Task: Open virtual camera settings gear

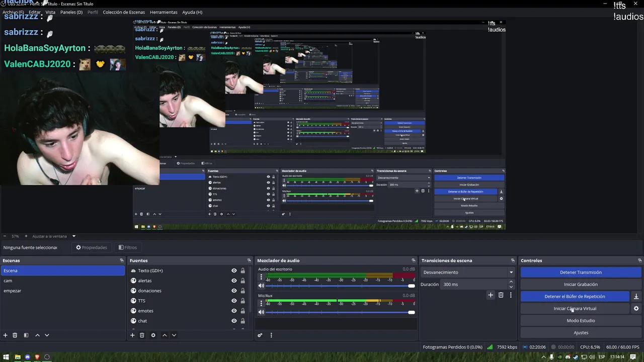Action: click(x=636, y=309)
